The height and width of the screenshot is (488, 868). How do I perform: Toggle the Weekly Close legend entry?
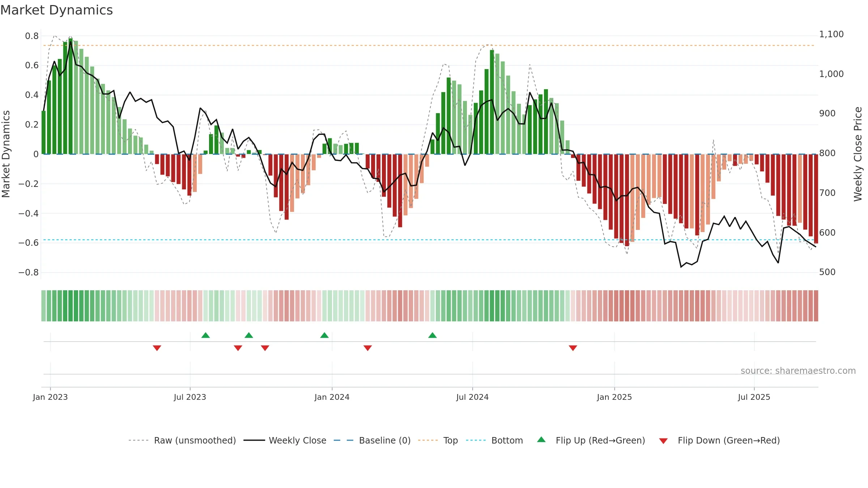click(285, 440)
